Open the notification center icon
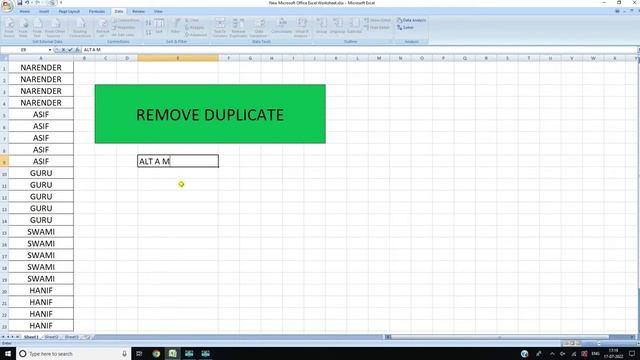 coord(632,353)
